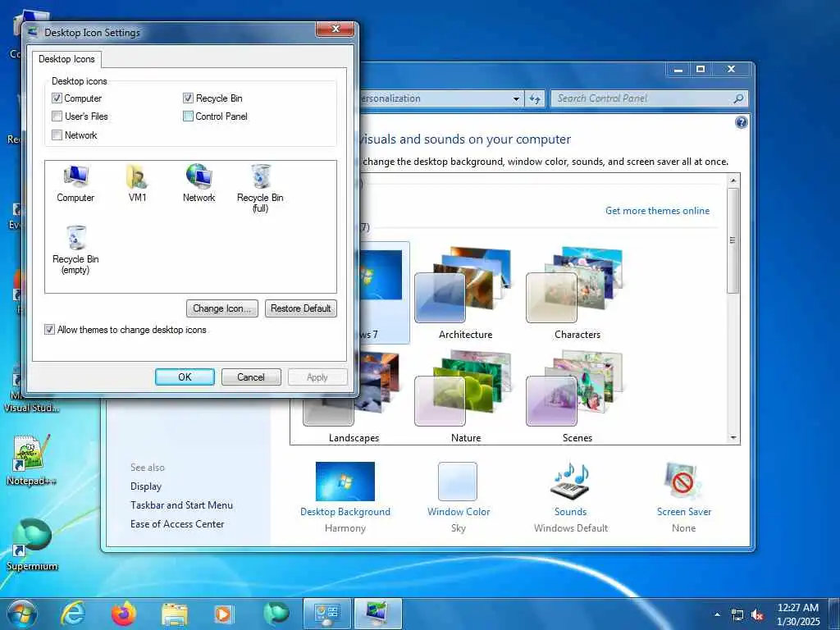Screen dimensions: 840x630
Task: Check the Network checkbox
Action: 57,135
